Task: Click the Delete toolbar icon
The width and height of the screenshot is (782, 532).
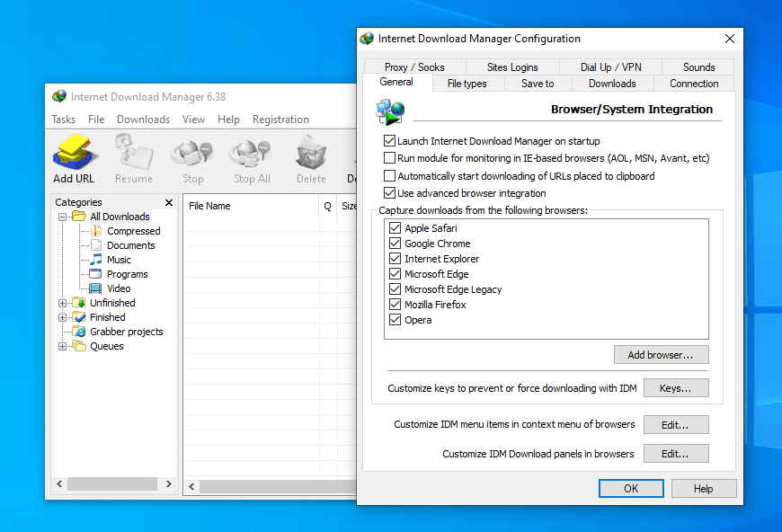Action: (x=311, y=153)
